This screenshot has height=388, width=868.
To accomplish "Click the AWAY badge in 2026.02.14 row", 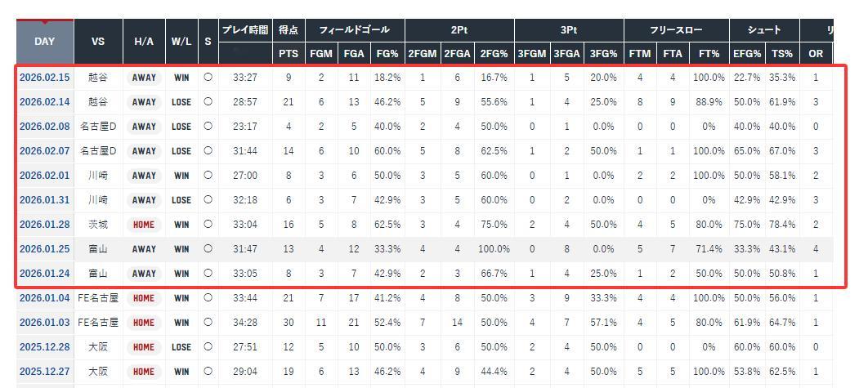I will [144, 102].
